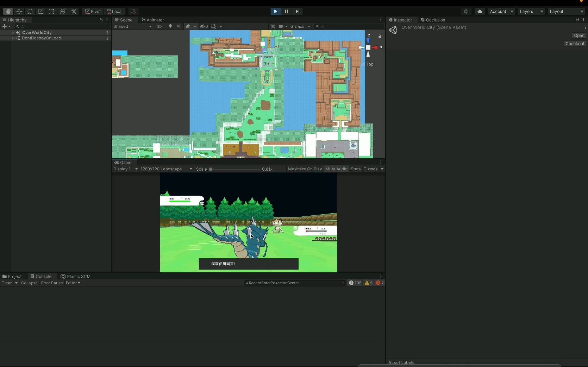The image size is (588, 367).
Task: Toggle Mute Audio in Game view
Action: pyautogui.click(x=336, y=169)
